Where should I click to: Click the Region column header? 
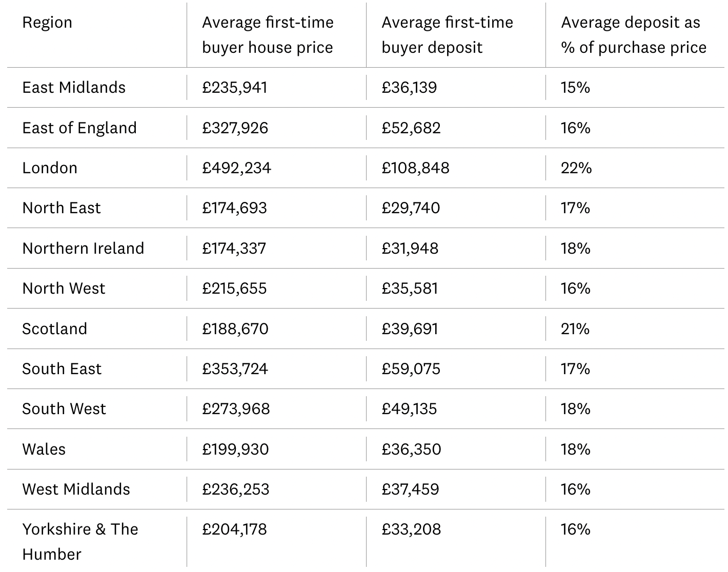tap(47, 23)
